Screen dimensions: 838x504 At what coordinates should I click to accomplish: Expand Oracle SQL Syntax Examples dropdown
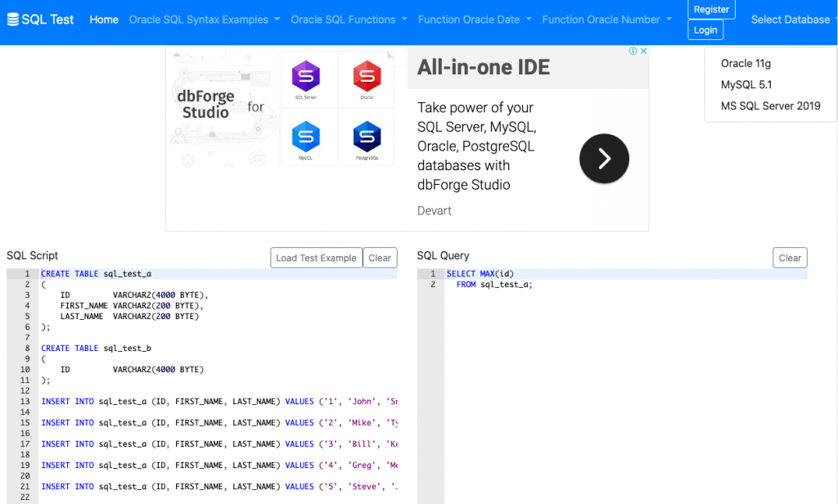point(205,20)
